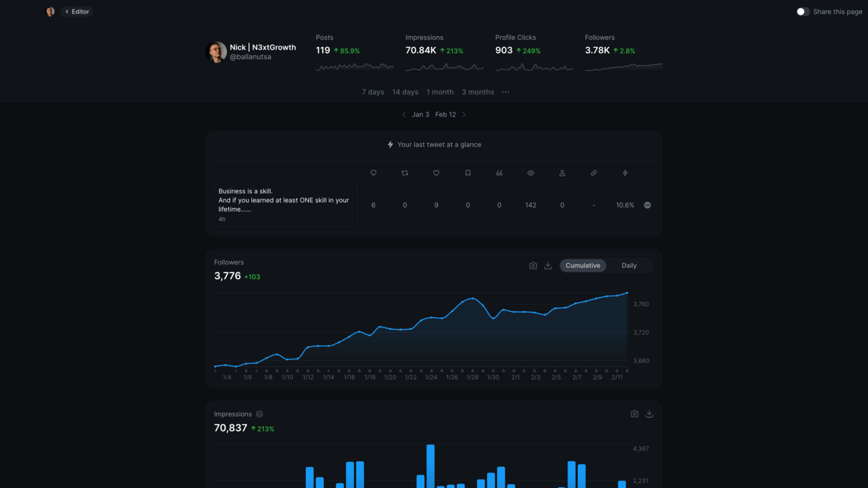Click the Jan 3 start date
Image resolution: width=868 pixels, height=488 pixels.
pyautogui.click(x=421, y=115)
